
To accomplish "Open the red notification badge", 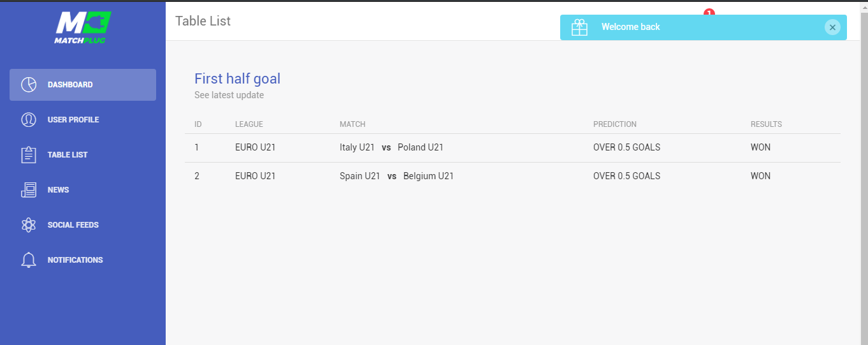I will 709,12.
